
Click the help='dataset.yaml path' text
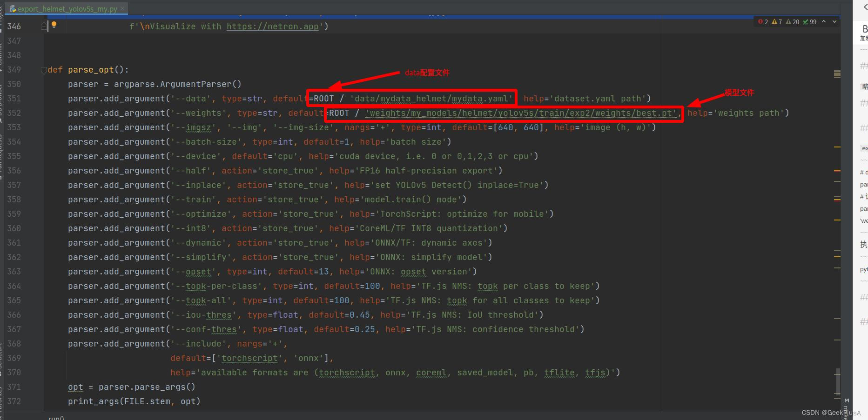click(585, 99)
